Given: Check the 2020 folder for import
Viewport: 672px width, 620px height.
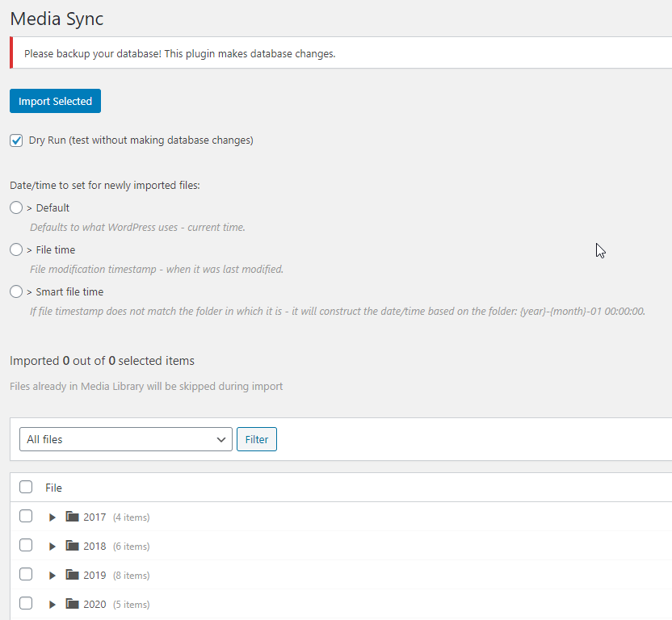Looking at the screenshot, I should point(25,604).
